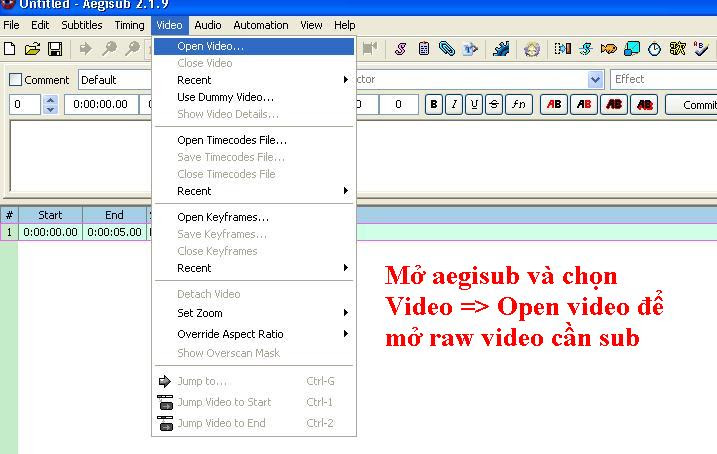Click the Open subtitles folder icon
Viewport: 717px width, 454px height.
point(32,48)
